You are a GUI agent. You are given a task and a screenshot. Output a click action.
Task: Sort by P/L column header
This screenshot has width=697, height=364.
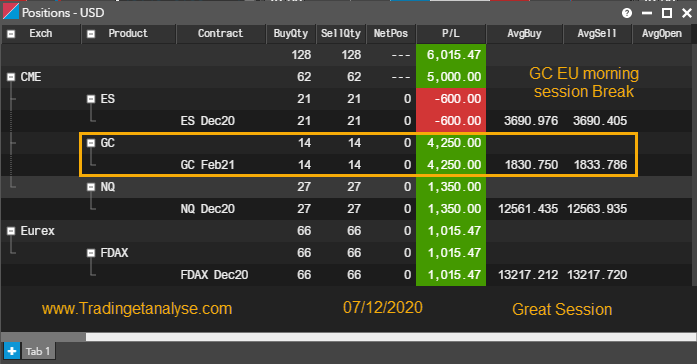pos(451,34)
